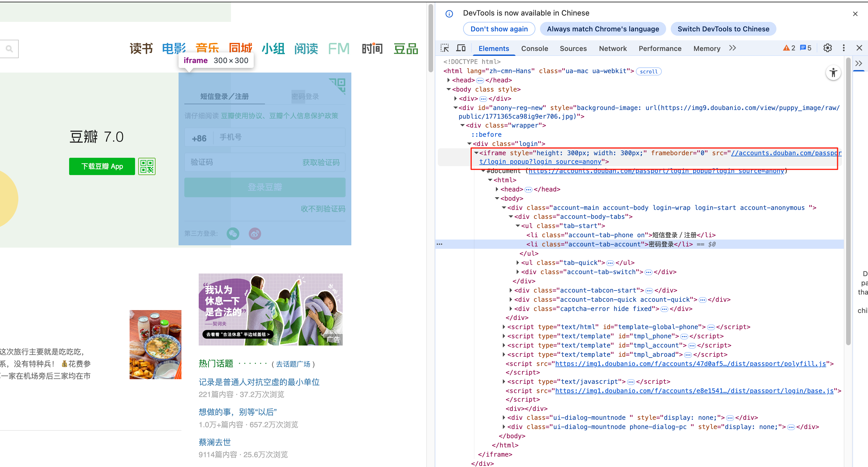Click the 登录豆瓣 login button
Viewport: 868px width, 467px height.
[265, 187]
